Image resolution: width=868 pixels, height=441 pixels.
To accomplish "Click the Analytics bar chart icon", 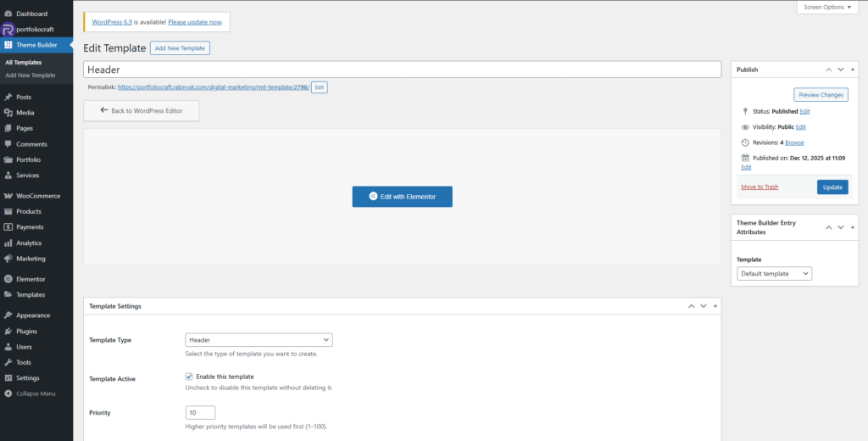I will pos(8,243).
